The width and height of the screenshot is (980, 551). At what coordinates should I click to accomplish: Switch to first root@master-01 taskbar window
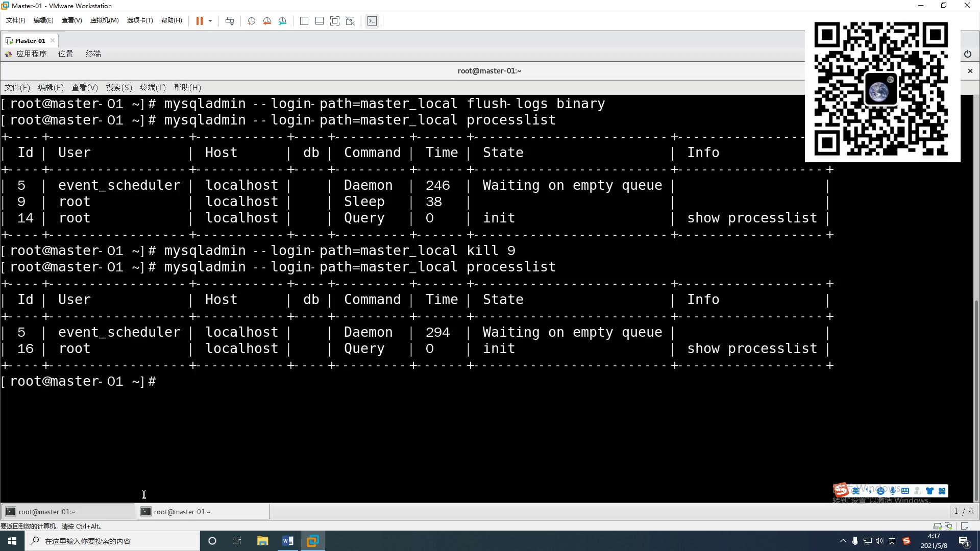(68, 512)
